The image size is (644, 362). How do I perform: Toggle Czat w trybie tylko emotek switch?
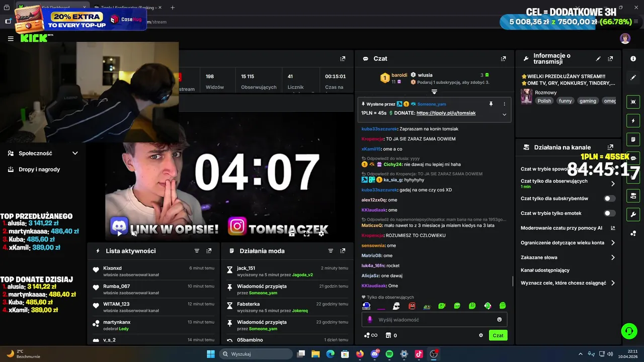(609, 213)
